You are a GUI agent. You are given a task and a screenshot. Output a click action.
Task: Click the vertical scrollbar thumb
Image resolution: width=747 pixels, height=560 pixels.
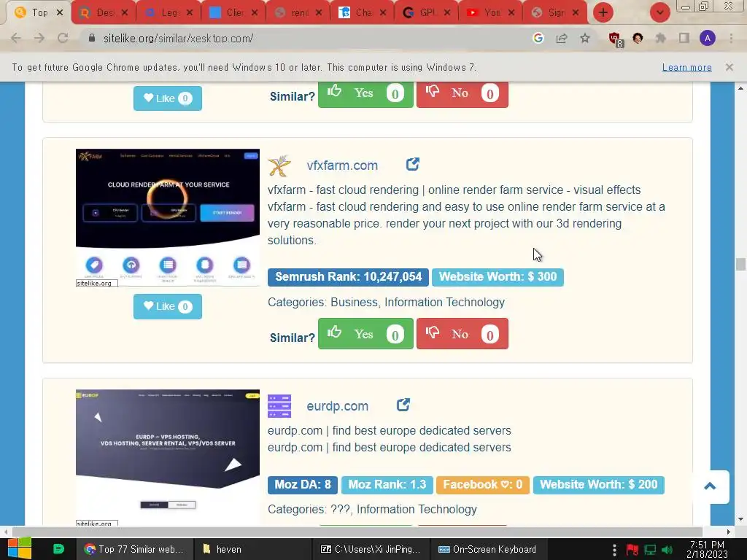pyautogui.click(x=740, y=264)
